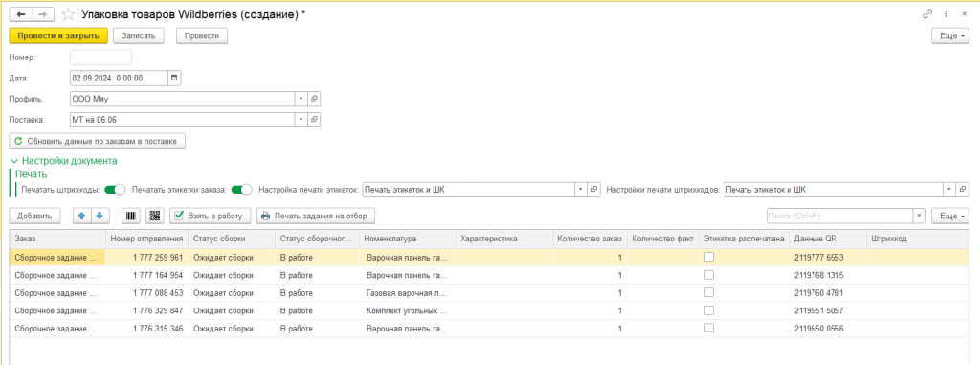Click the Добавить button

(35, 216)
